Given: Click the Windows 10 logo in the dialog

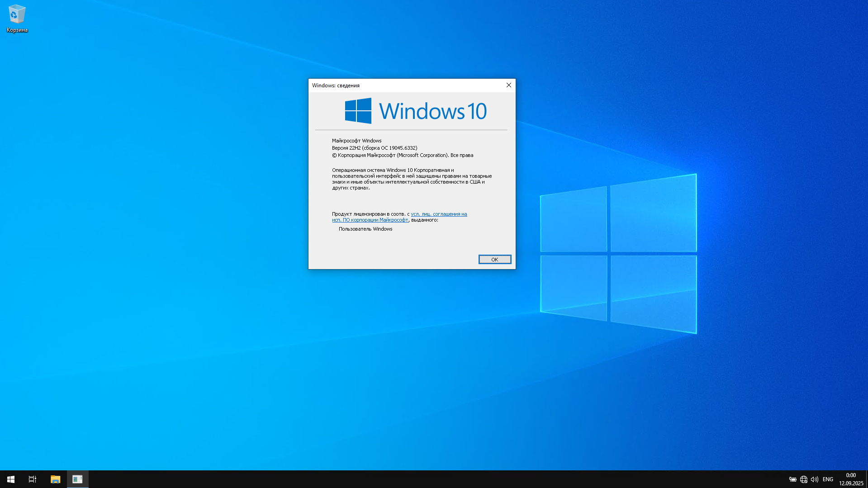Looking at the screenshot, I should click(416, 111).
